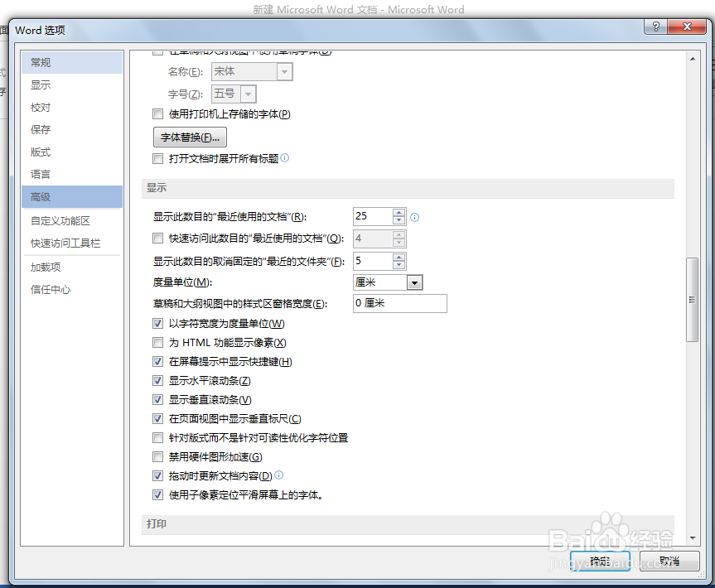Image resolution: width=715 pixels, height=588 pixels.
Task: Switch to 语言 category
Action: point(72,175)
